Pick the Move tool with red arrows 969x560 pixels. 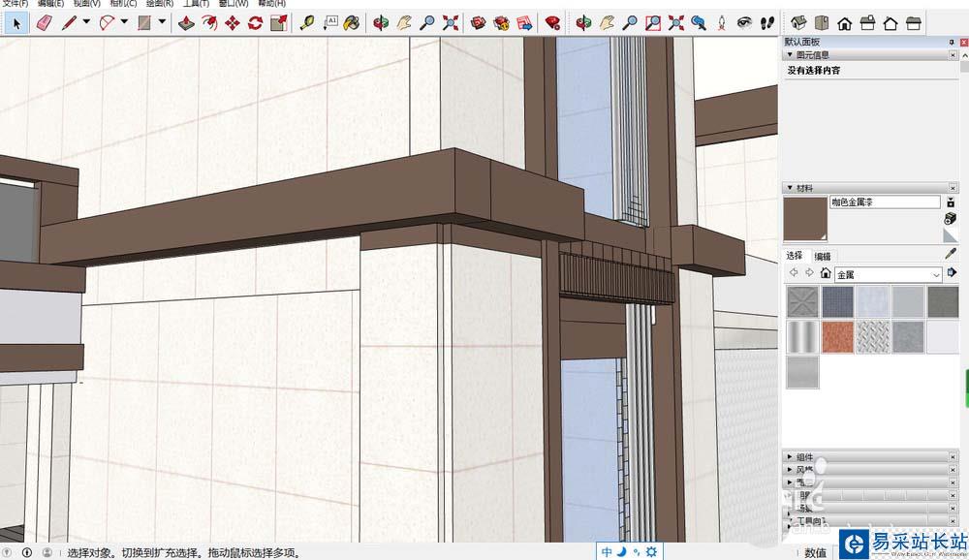(x=233, y=23)
